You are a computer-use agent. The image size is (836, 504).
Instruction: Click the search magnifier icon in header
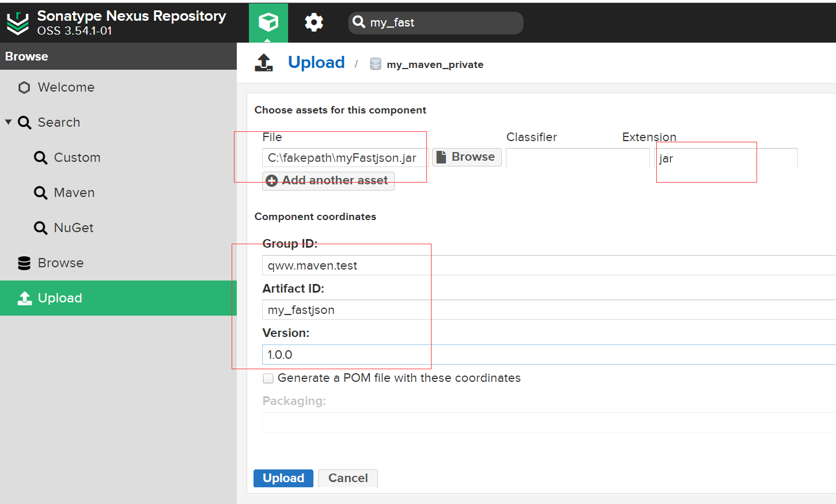point(359,22)
